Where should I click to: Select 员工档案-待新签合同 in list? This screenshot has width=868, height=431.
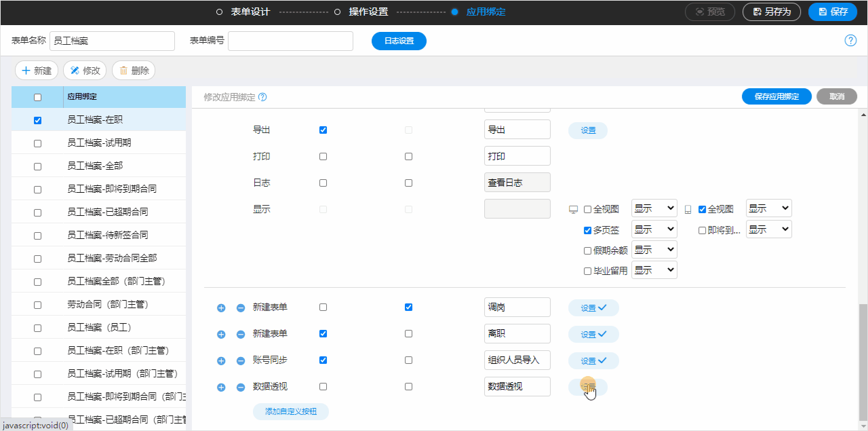[x=99, y=235]
